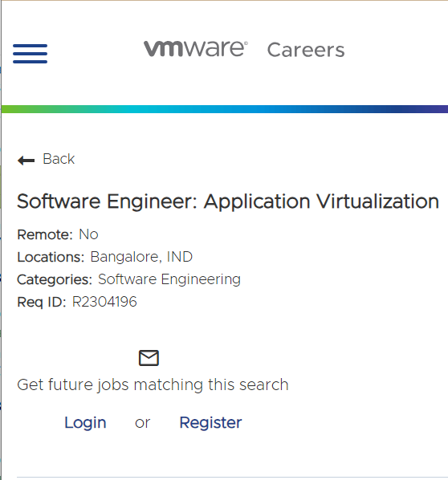Click the gradient color bar under header
Viewport: 448px width, 480px height.
225,109
